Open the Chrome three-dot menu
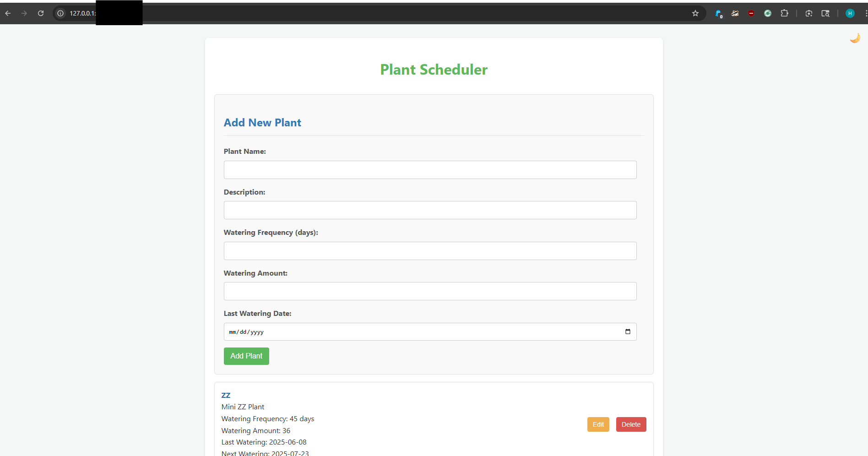Viewport: 868px width, 456px height. point(866,13)
